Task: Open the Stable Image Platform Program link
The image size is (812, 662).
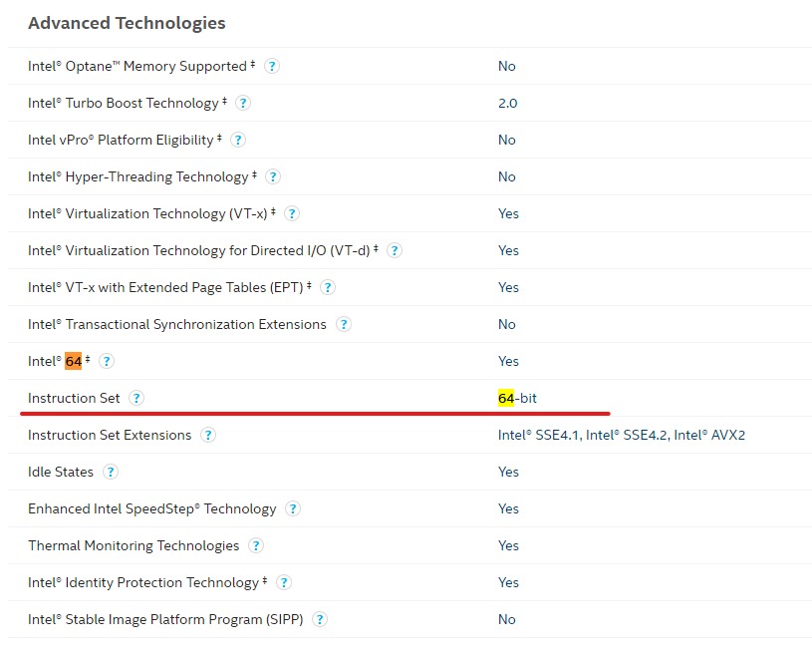Action: pos(165,619)
